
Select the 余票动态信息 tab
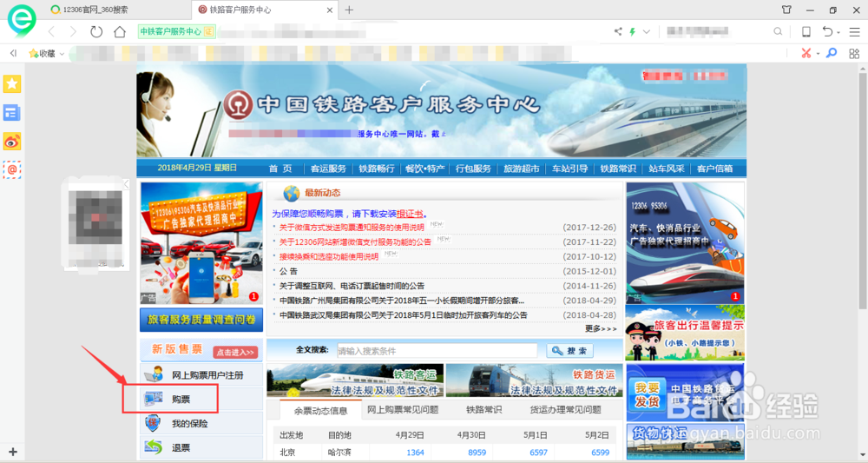pyautogui.click(x=320, y=410)
